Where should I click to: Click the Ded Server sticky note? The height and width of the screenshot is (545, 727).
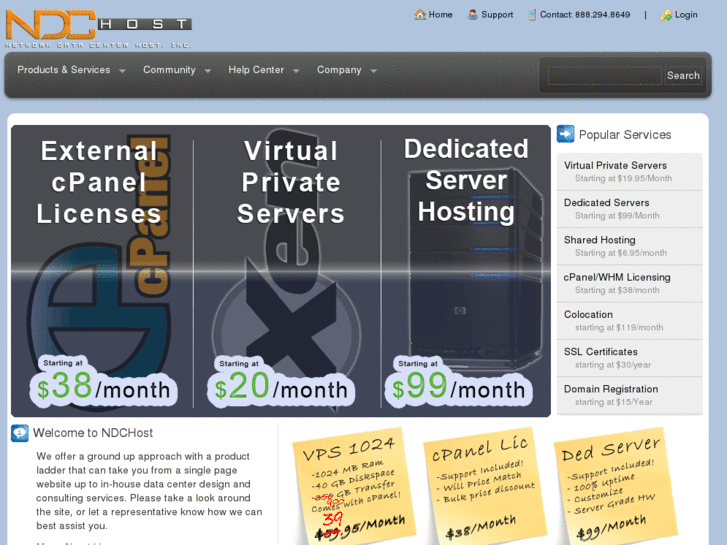(x=616, y=487)
